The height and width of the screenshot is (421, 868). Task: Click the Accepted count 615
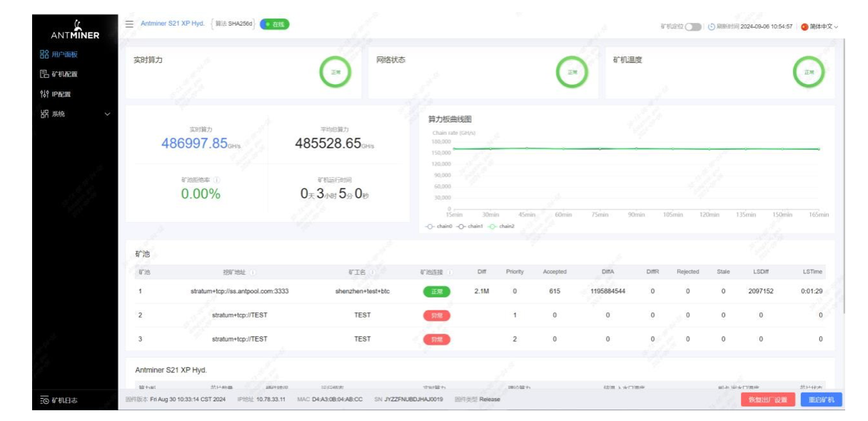coord(555,291)
